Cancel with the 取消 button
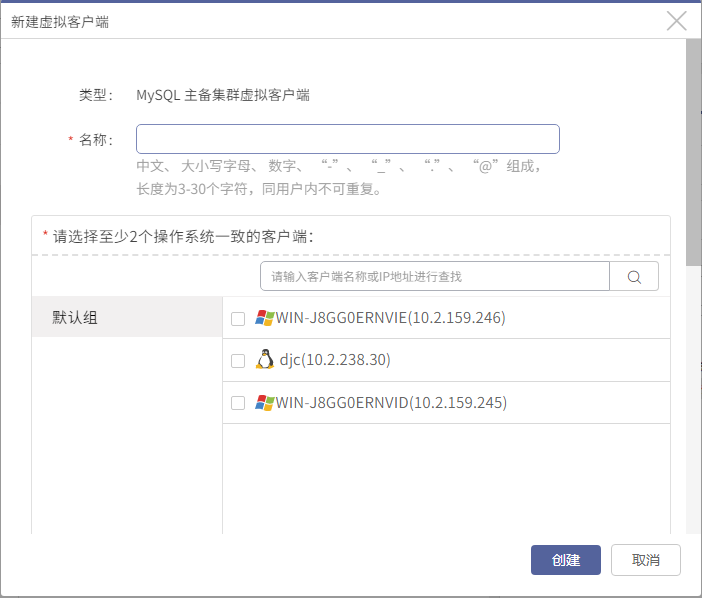702x598 pixels. tap(646, 560)
